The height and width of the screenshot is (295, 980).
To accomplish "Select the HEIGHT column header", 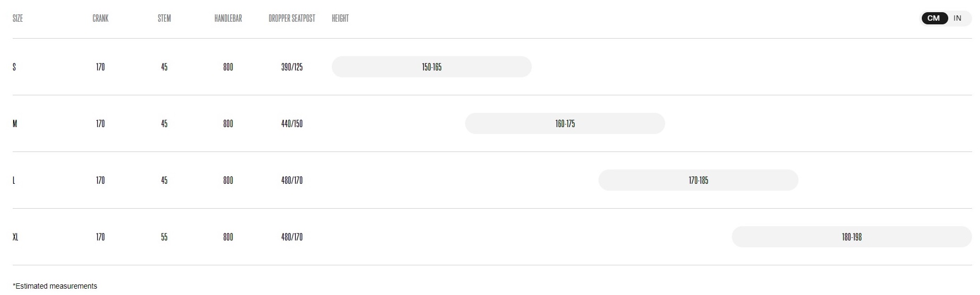I will click(340, 18).
